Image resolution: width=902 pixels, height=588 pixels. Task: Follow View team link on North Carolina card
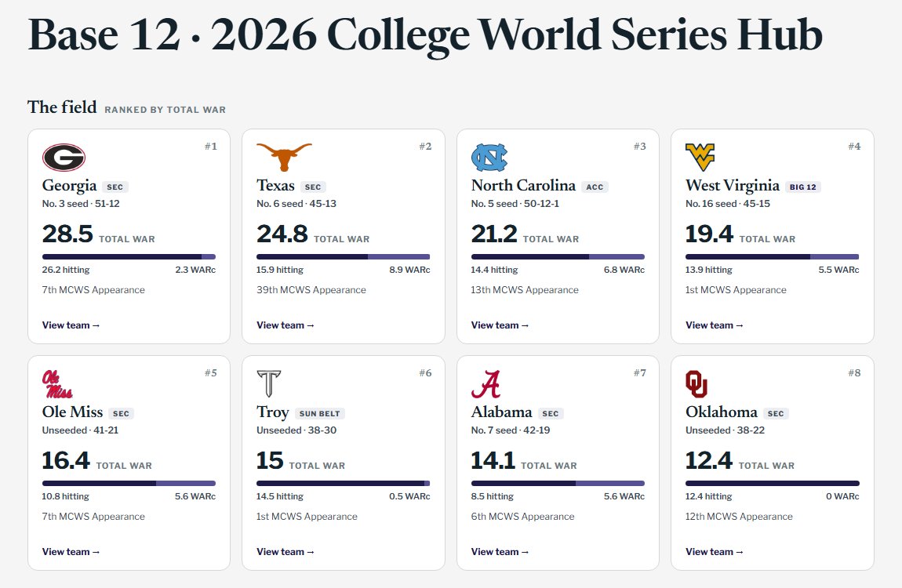[500, 325]
